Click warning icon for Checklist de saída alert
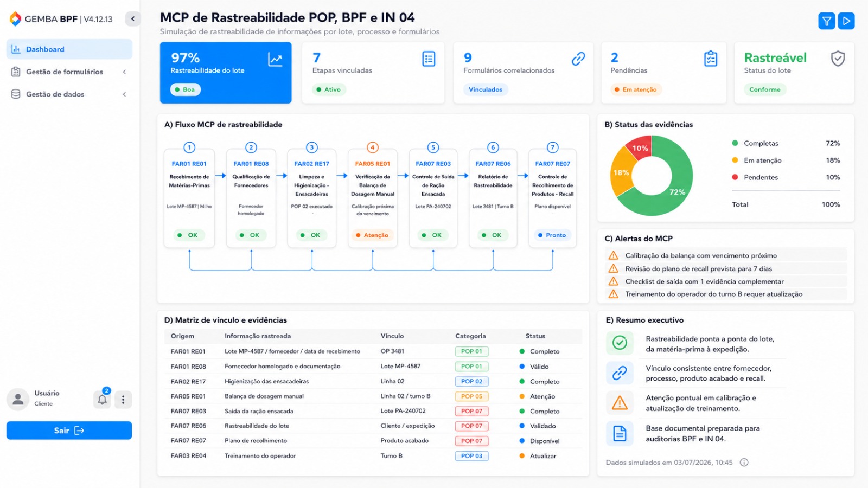868x488 pixels. point(614,281)
